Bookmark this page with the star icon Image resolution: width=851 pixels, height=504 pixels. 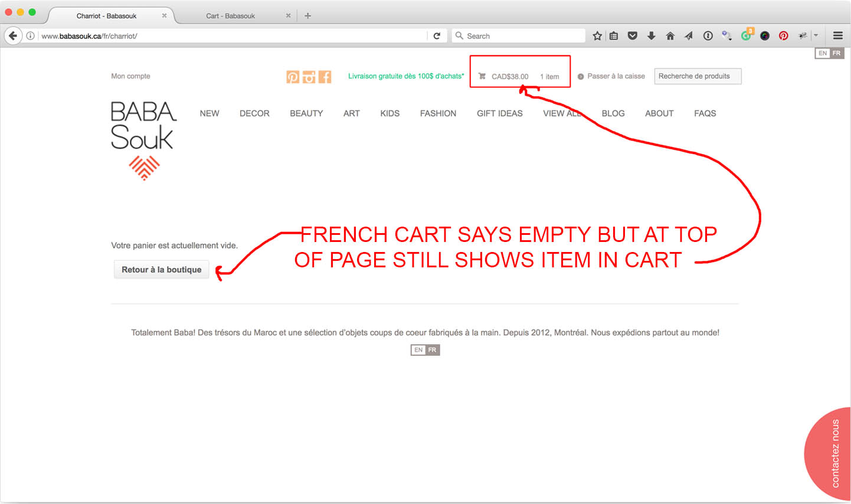click(x=597, y=36)
